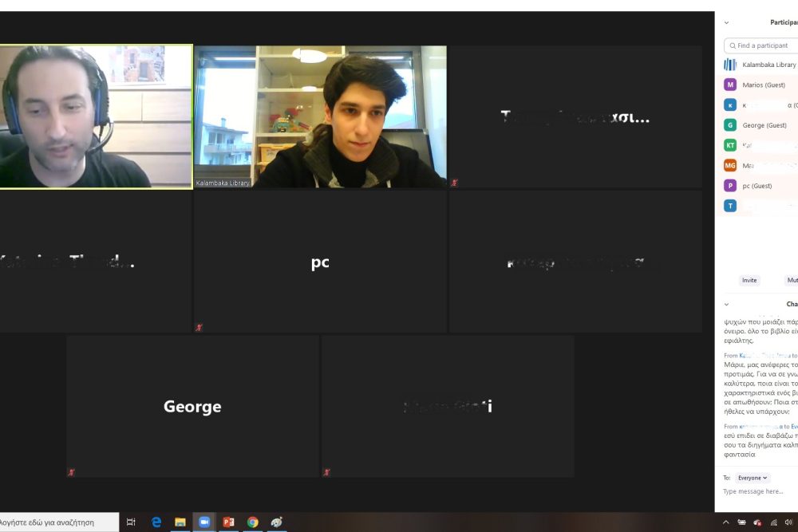This screenshot has height=532, width=798.
Task: Click the Find a participant search field
Action: tap(764, 45)
